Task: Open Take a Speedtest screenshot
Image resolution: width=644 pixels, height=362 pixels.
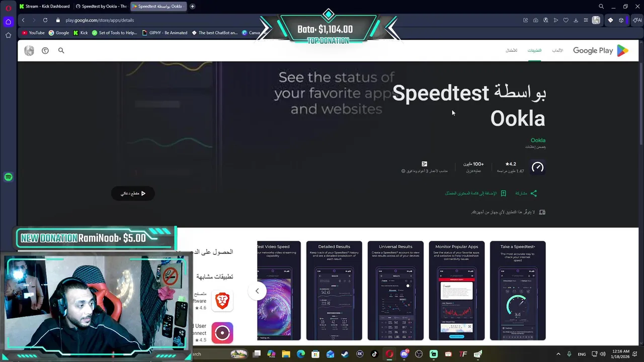Action: pos(518,291)
